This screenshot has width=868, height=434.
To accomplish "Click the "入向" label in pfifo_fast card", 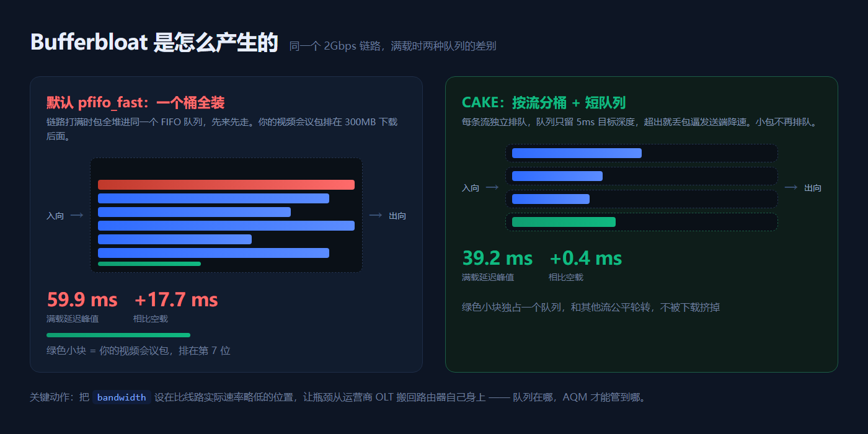I will click(55, 216).
